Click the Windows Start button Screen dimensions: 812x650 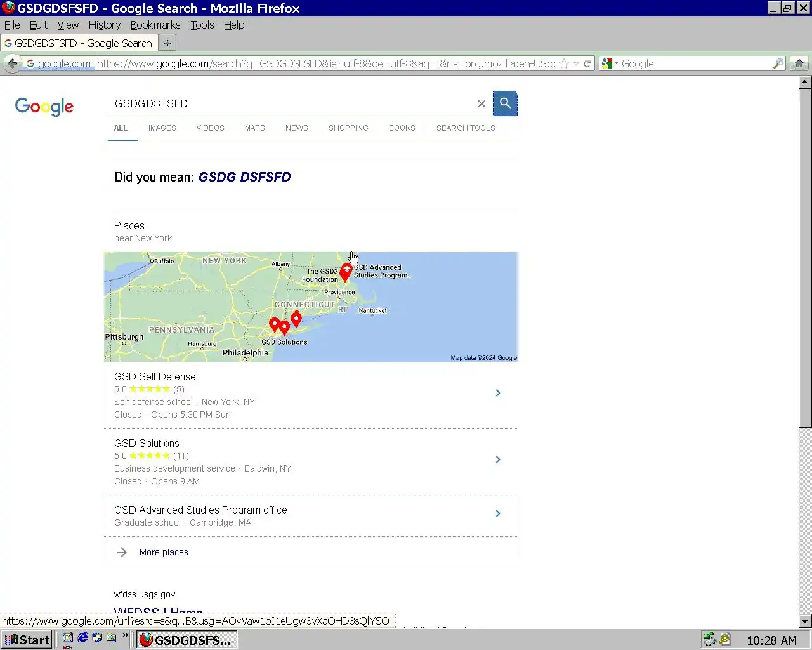click(27, 639)
